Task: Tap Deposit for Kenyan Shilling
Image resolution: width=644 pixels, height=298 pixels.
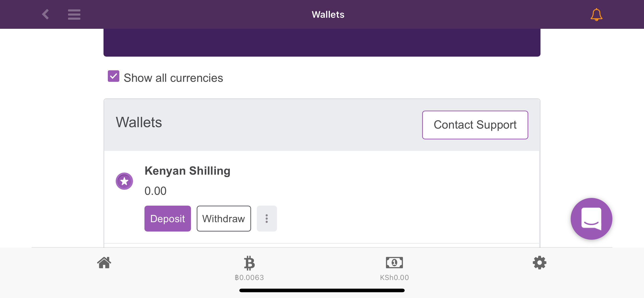Action: tap(167, 218)
